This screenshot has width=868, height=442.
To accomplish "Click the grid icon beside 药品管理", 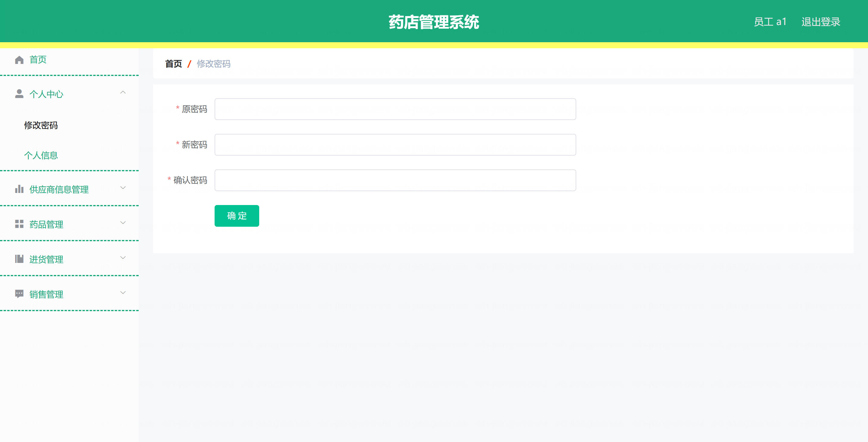I will point(19,224).
